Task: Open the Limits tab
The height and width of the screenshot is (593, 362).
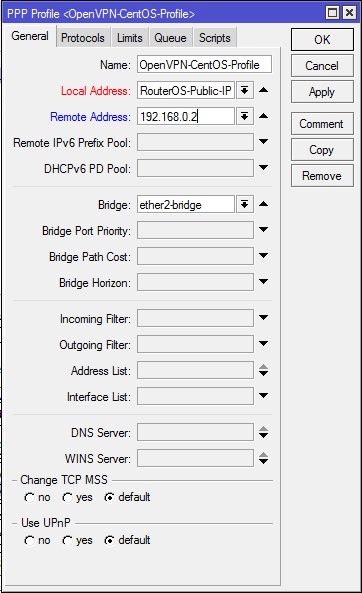Action: (x=130, y=38)
